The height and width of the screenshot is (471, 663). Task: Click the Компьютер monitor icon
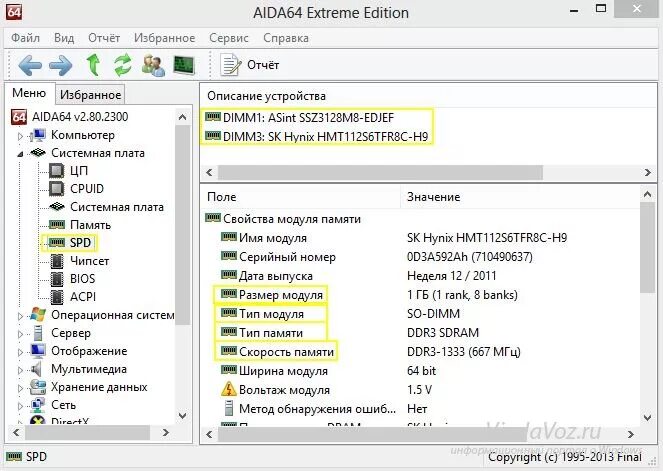tap(38, 135)
